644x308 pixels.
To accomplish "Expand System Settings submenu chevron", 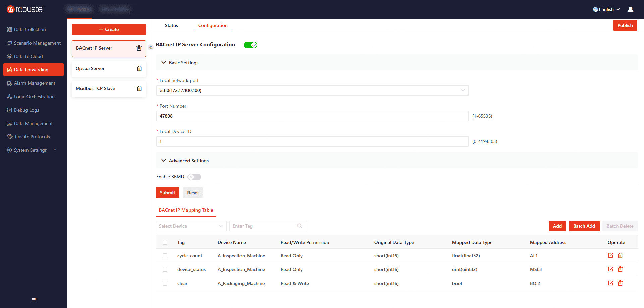I will (x=55, y=150).
